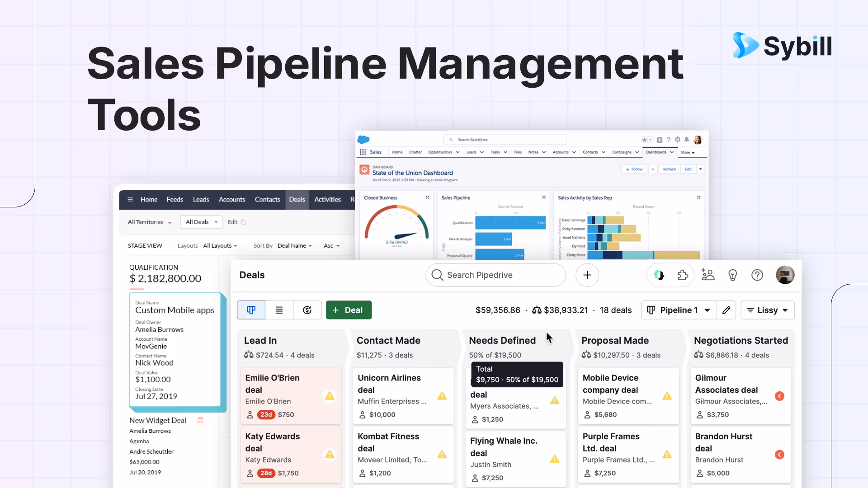Open the New Widget Deal entry
This screenshot has width=868, height=488.
tap(158, 420)
